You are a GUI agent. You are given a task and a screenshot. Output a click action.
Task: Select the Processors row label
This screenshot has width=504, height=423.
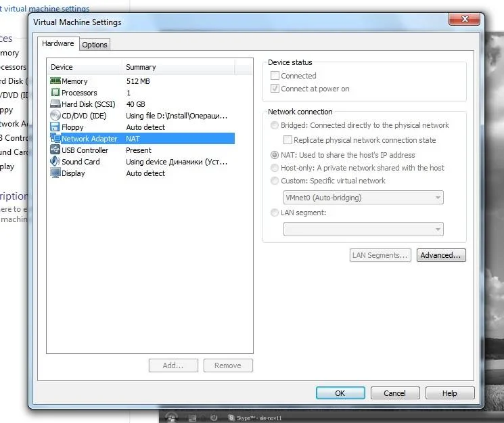[79, 93]
